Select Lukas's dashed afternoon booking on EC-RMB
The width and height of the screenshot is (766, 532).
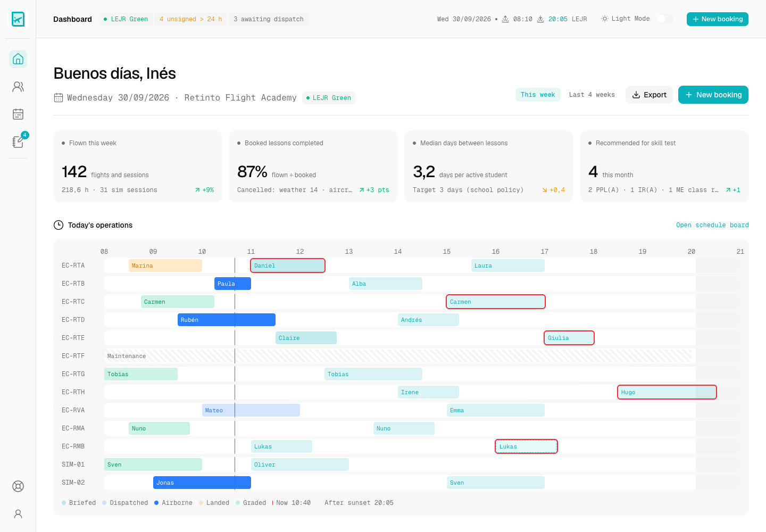pyautogui.click(x=526, y=446)
